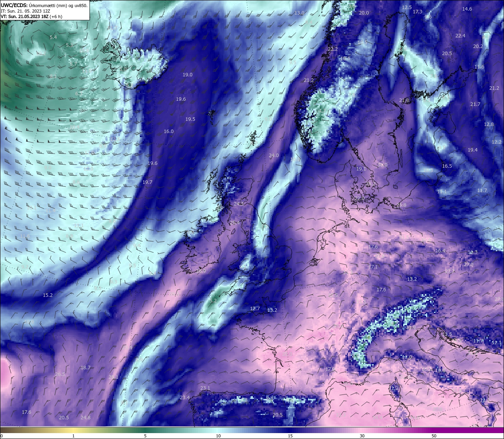Click the 21.7 value on the map
Image resolution: width=504 pixels, height=439 pixels.
tap(475, 104)
